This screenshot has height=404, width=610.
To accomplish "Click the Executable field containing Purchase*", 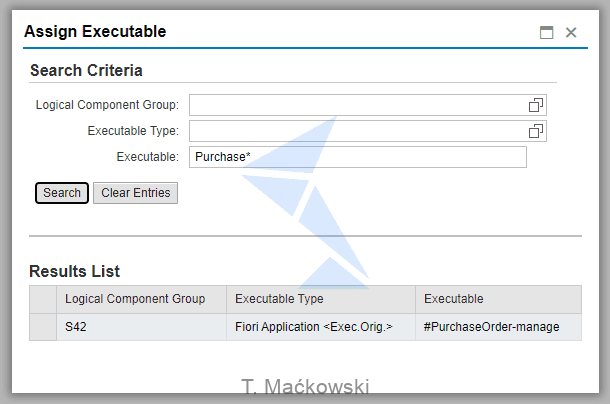I will pyautogui.click(x=358, y=157).
